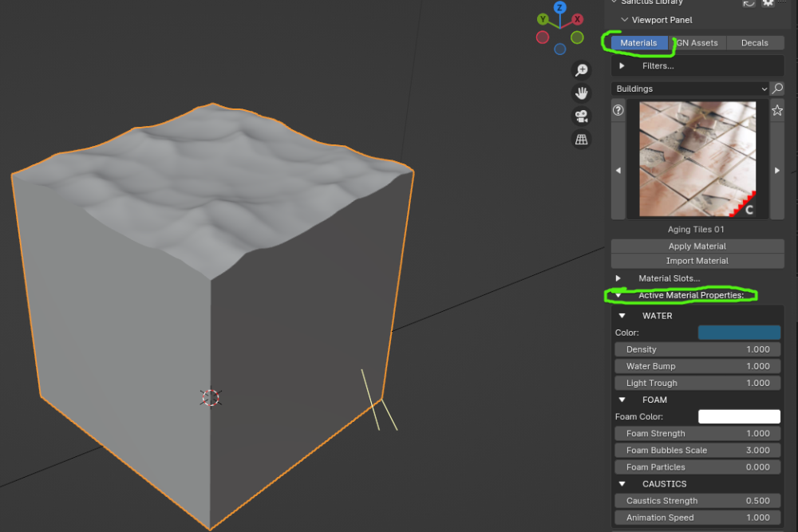Collapse Active Material Properties section
The image size is (798, 532).
click(x=618, y=295)
